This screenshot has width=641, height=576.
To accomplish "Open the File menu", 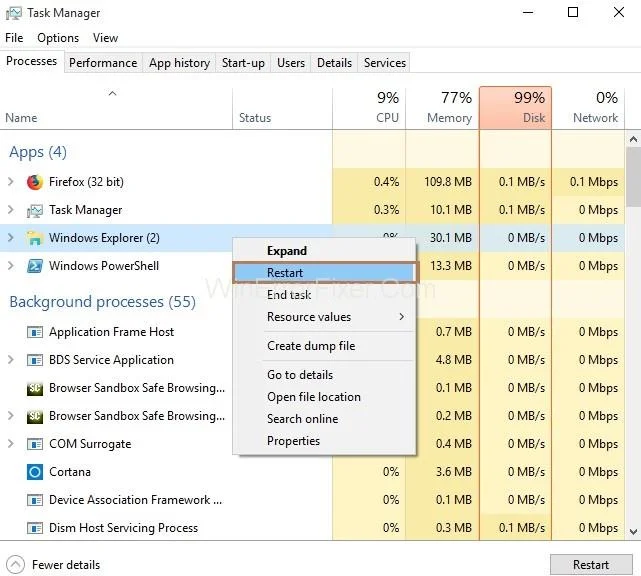I will [14, 38].
